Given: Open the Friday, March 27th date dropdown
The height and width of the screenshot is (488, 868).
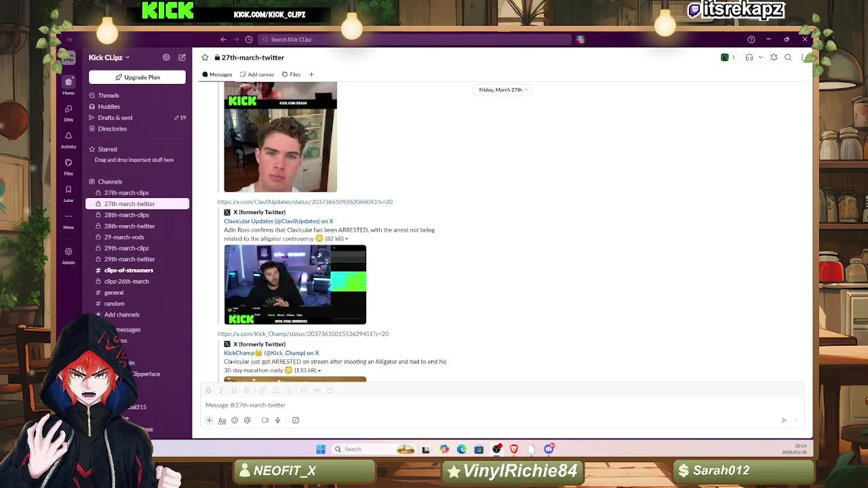Looking at the screenshot, I should pyautogui.click(x=503, y=89).
